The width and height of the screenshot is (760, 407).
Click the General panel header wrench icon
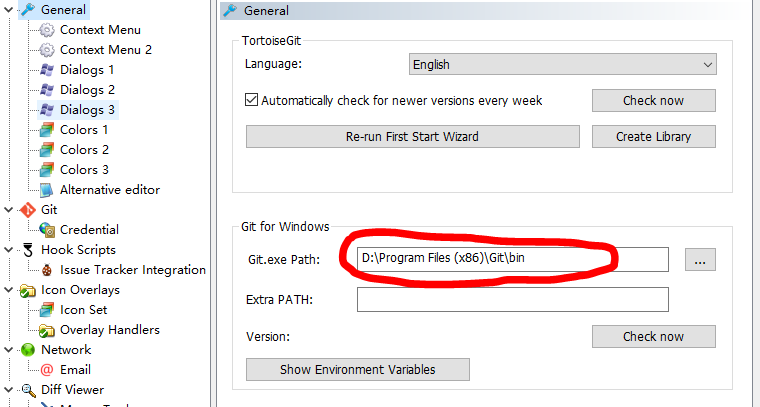pos(230,10)
